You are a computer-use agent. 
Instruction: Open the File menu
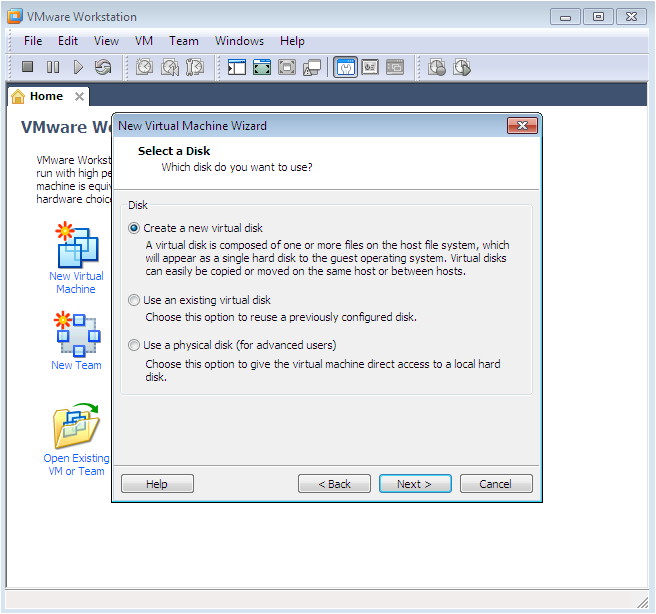pos(33,41)
